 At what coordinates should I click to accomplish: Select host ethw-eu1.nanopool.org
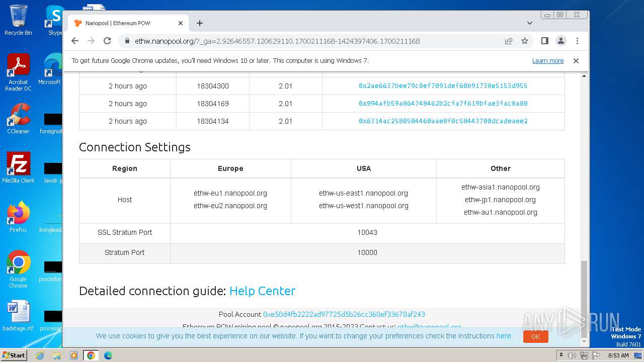230,193
